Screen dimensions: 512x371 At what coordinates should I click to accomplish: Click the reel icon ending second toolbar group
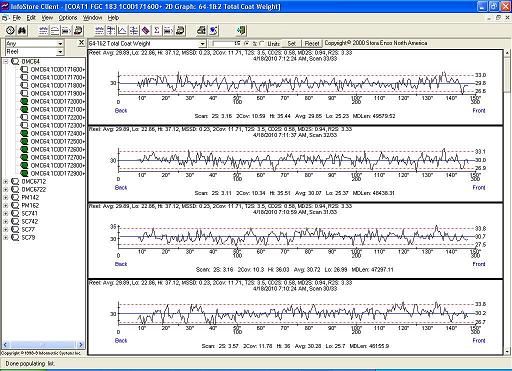180,31
